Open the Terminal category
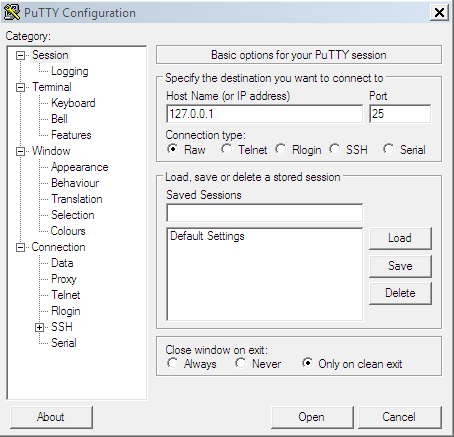The width and height of the screenshot is (454, 437). [52, 87]
